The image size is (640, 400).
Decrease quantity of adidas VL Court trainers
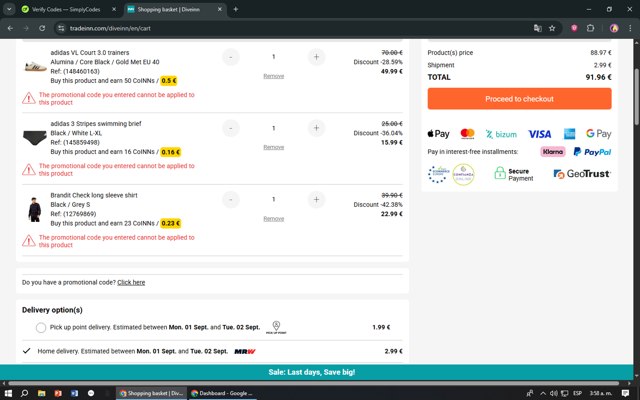231,57
